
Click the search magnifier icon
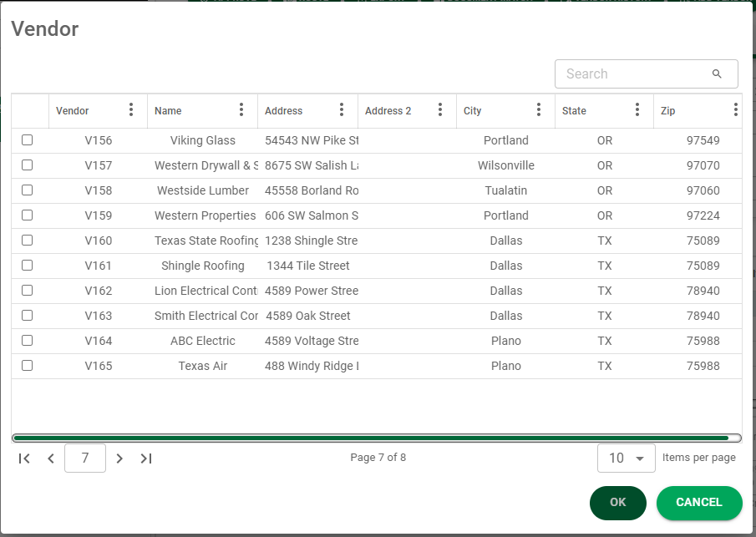tap(717, 73)
